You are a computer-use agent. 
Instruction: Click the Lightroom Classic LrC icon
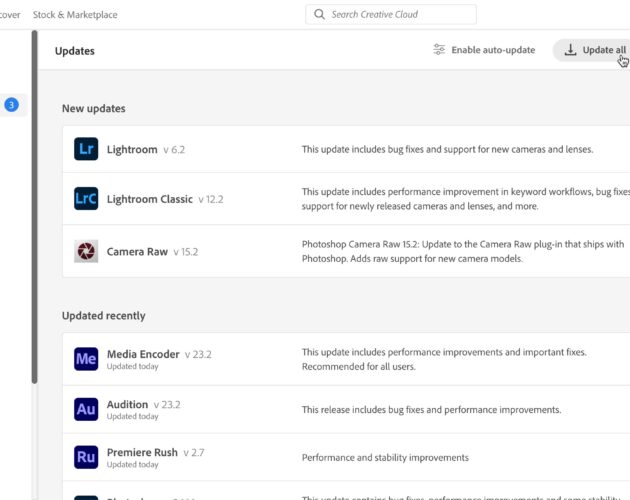[86, 198]
